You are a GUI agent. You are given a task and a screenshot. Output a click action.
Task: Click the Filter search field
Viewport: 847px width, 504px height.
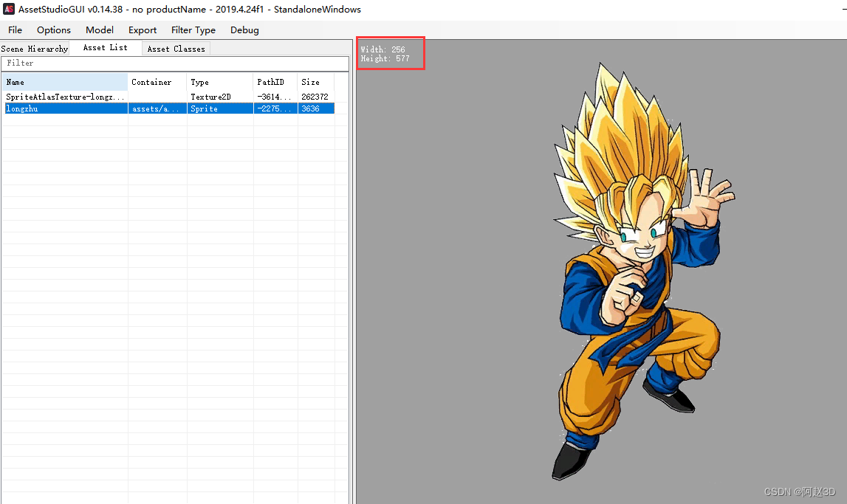click(175, 63)
